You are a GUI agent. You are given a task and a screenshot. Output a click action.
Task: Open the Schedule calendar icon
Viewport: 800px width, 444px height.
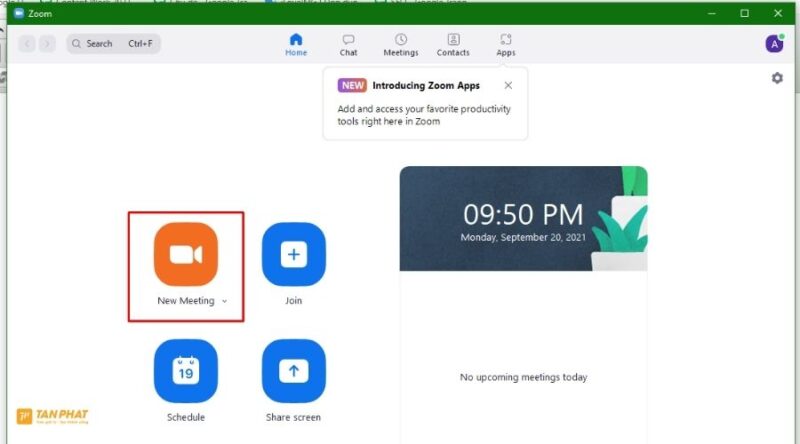(x=186, y=371)
